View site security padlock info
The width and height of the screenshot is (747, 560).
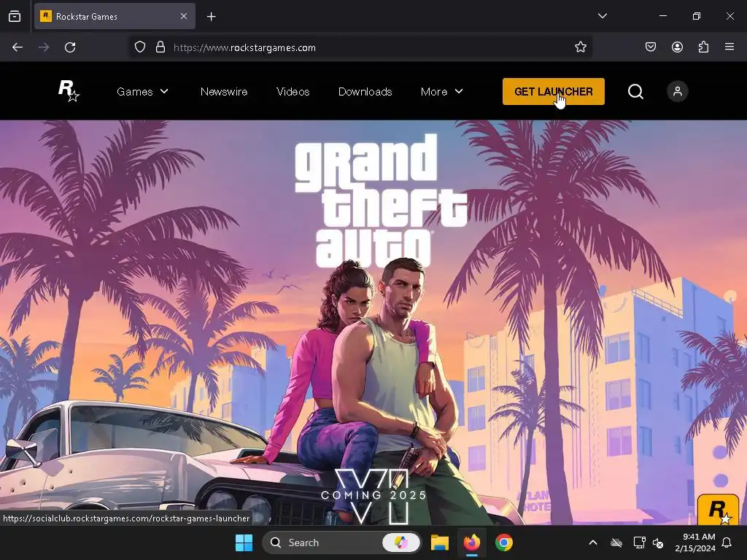click(x=160, y=47)
